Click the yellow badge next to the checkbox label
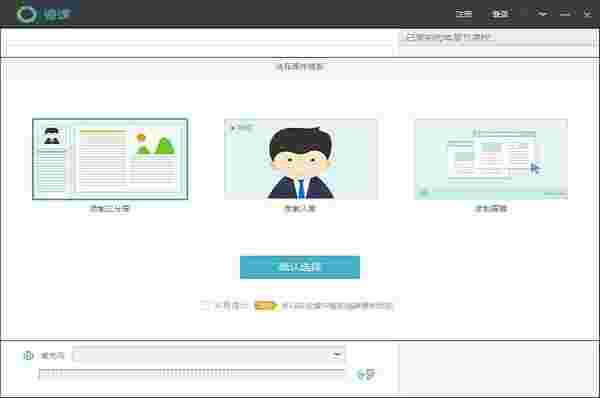This screenshot has width=600, height=398. point(265,306)
